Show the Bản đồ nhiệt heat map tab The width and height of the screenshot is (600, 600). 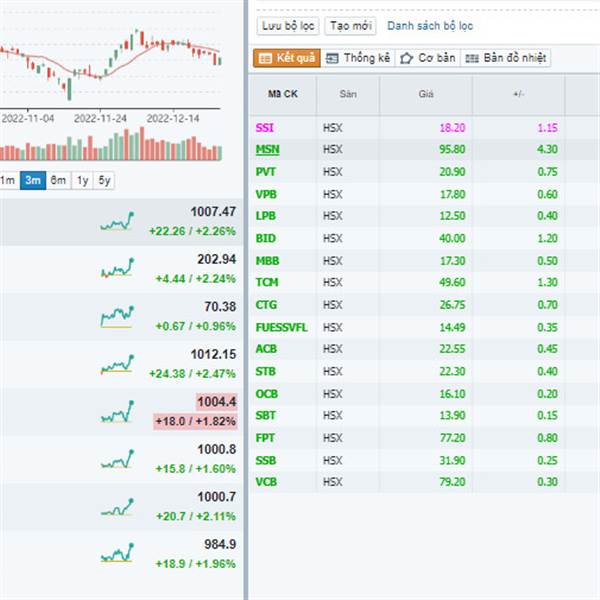point(505,58)
